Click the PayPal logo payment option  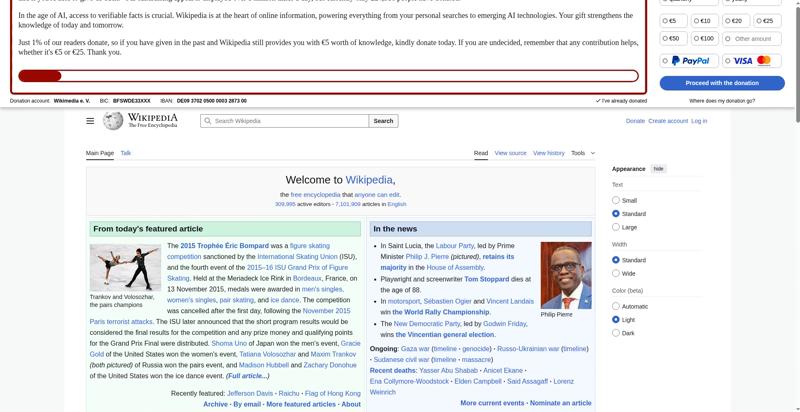[689, 61]
